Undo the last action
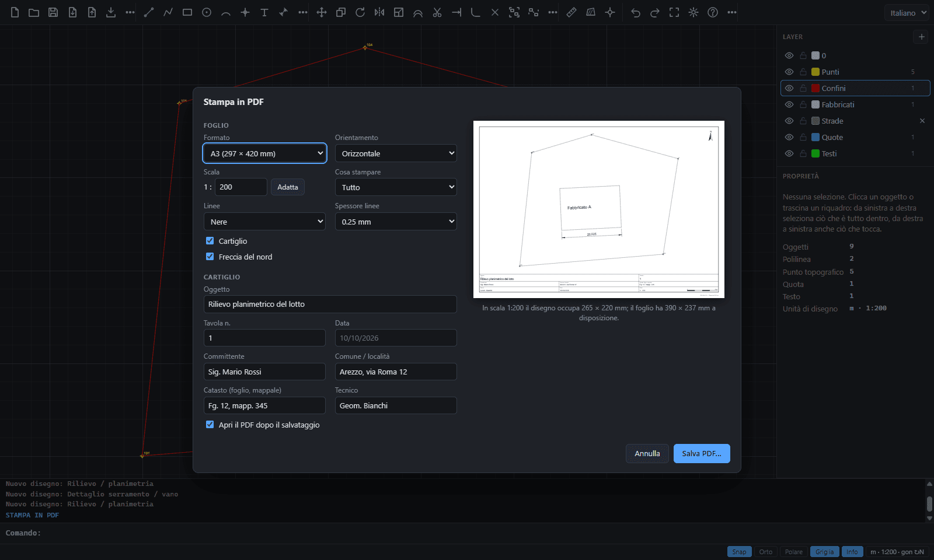 click(x=636, y=12)
